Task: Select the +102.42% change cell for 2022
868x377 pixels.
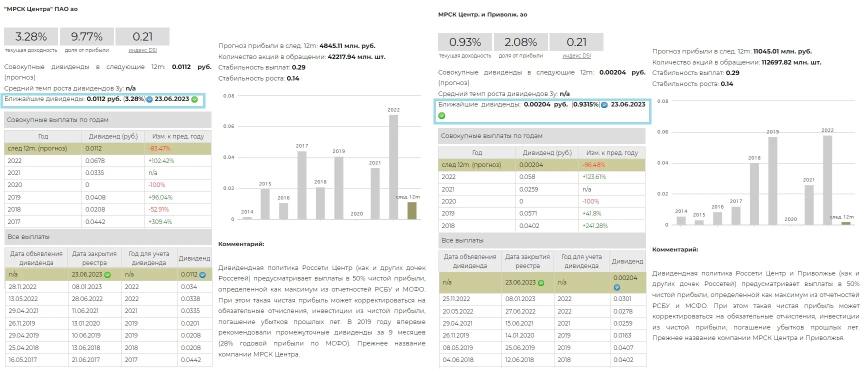Action: click(x=161, y=161)
